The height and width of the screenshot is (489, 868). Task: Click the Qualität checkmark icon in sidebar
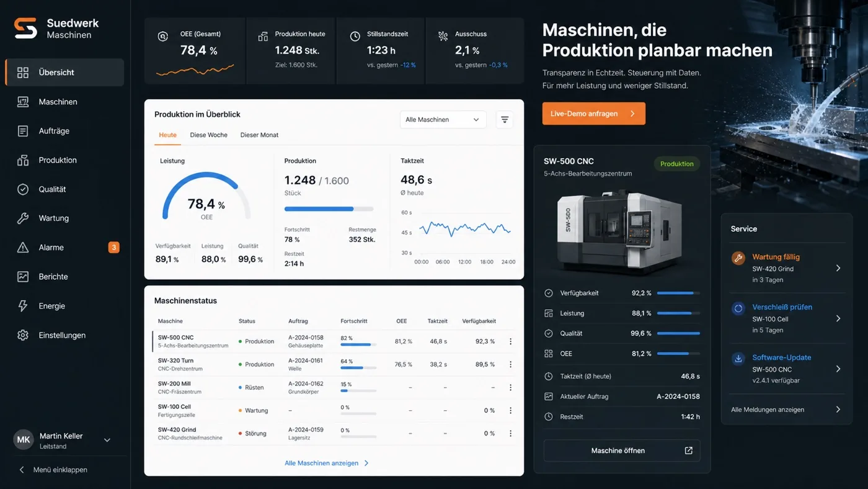[x=23, y=189]
